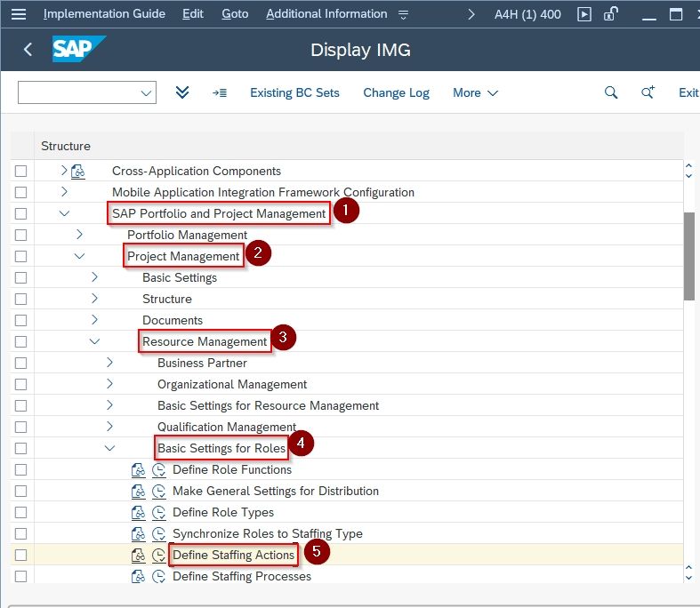Open documentation icon for Make General Settings

pyautogui.click(x=138, y=492)
